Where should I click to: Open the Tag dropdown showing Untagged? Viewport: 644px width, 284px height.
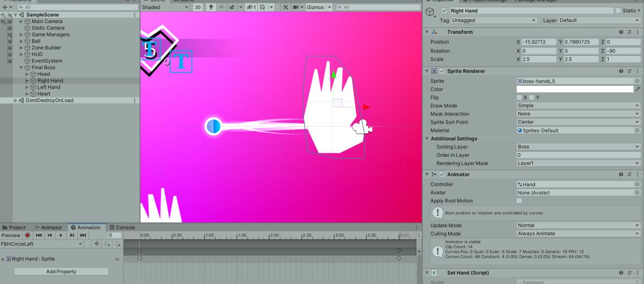(494, 20)
